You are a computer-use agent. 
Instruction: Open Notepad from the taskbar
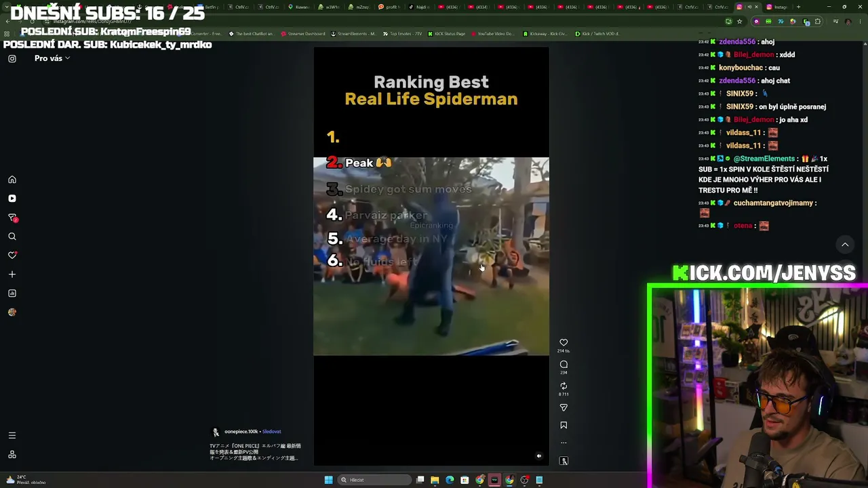[539, 480]
